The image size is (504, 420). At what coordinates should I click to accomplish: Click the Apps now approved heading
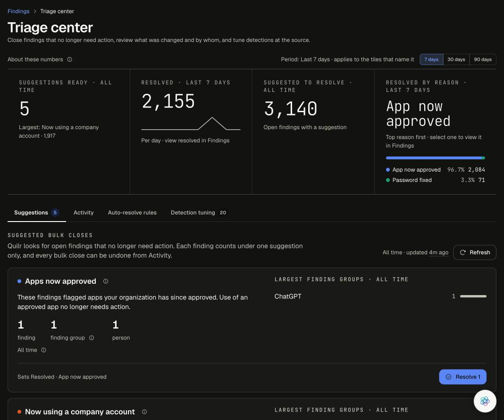pyautogui.click(x=61, y=281)
